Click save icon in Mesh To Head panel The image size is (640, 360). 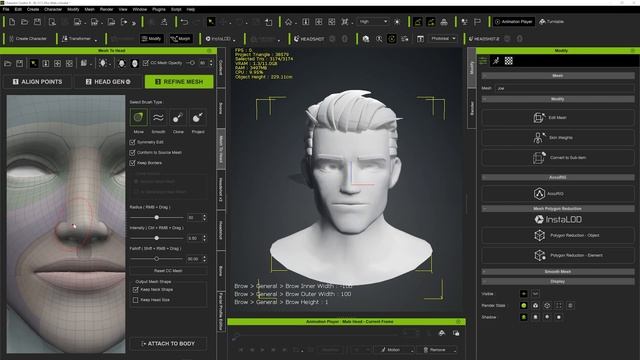pos(20,63)
